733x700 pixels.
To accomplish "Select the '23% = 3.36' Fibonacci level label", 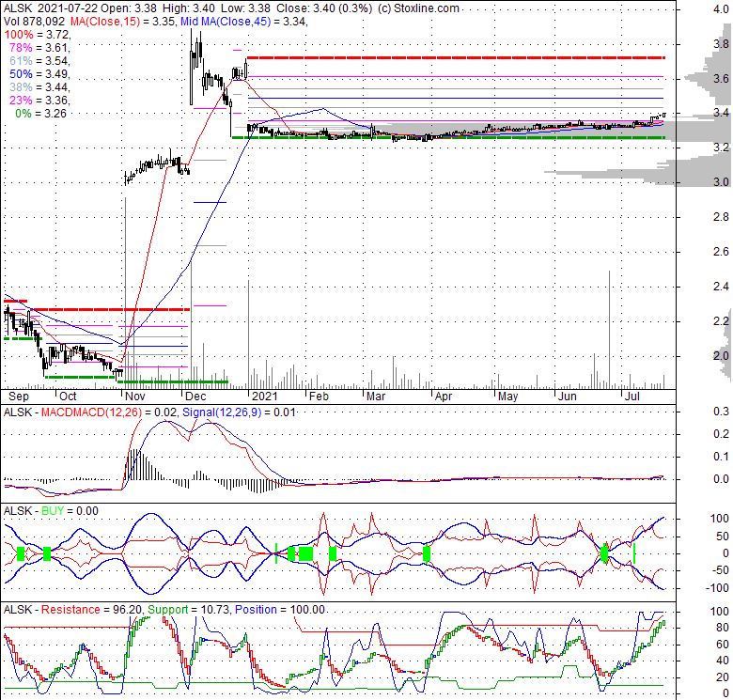I will 39,100.
